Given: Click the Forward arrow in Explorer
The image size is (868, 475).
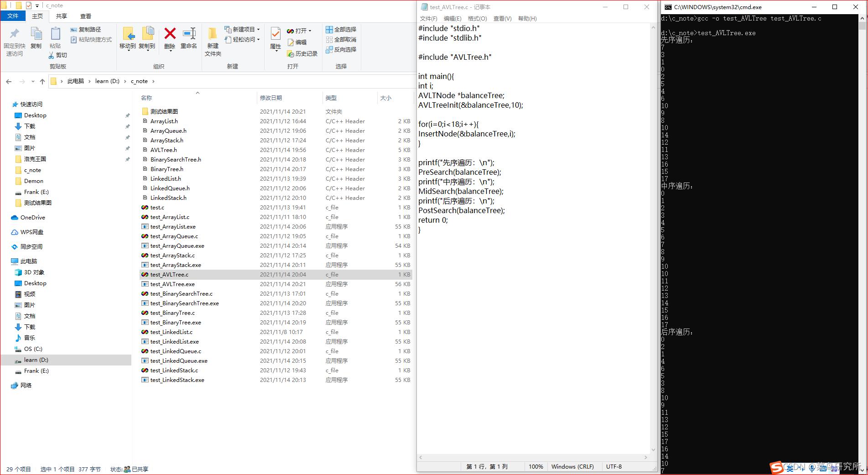Looking at the screenshot, I should pos(22,81).
